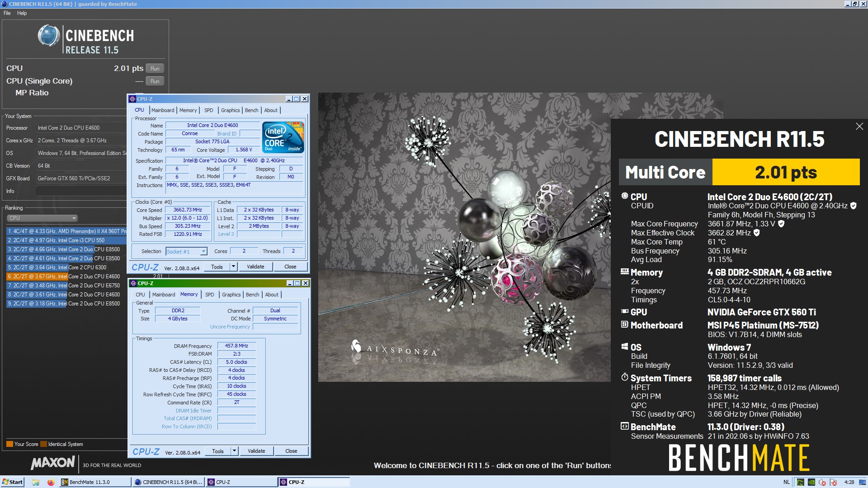This screenshot has height=488, width=868.
Task: Click the Multiplier value x 12.0 in CPU-Z
Action: point(188,218)
